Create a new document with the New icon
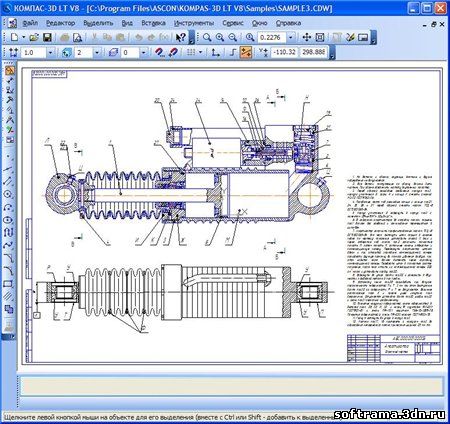The height and width of the screenshot is (424, 450). click(x=14, y=37)
